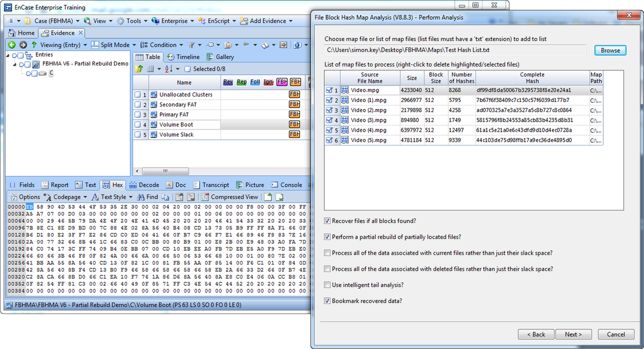
Task: Click the green Rep tag column header
Action: coord(241,82)
